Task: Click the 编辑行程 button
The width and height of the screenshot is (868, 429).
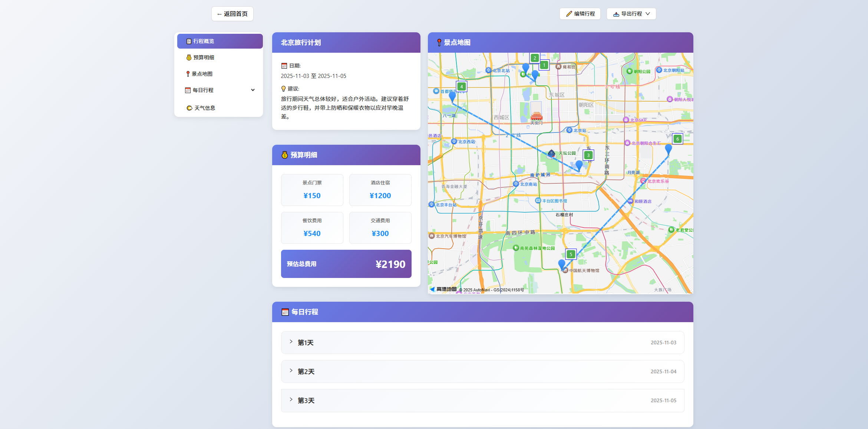Action: pos(580,14)
